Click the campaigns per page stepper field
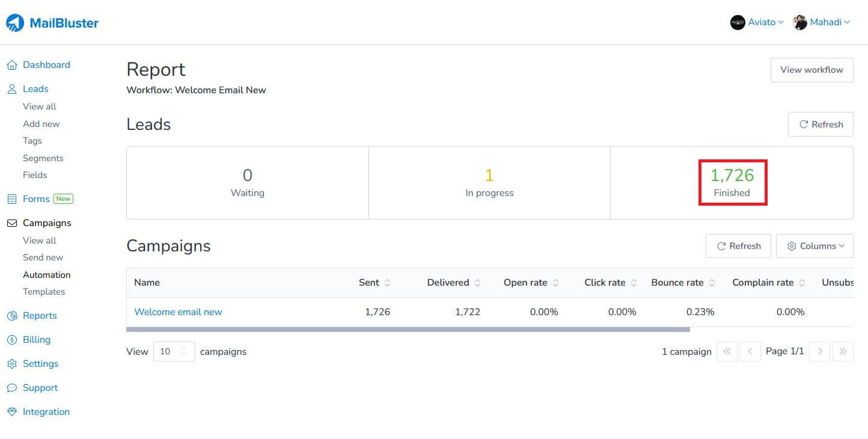The height and width of the screenshot is (439, 868). [x=174, y=351]
